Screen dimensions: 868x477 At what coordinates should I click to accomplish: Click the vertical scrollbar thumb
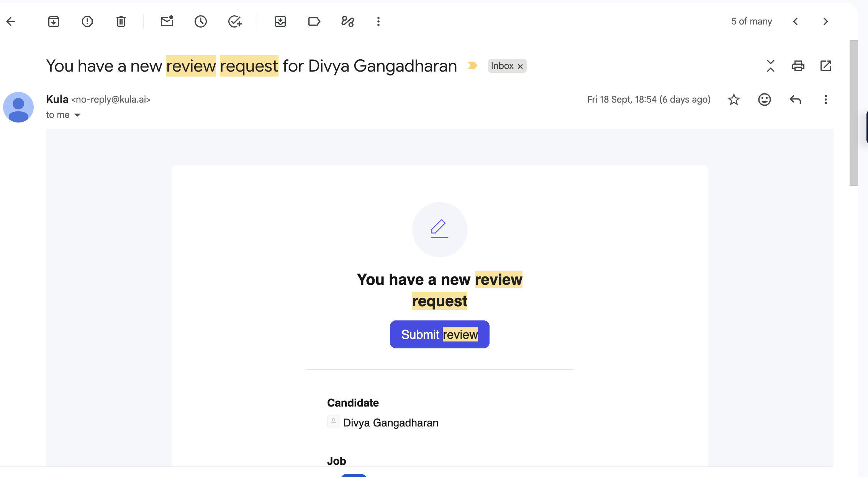[x=854, y=113]
